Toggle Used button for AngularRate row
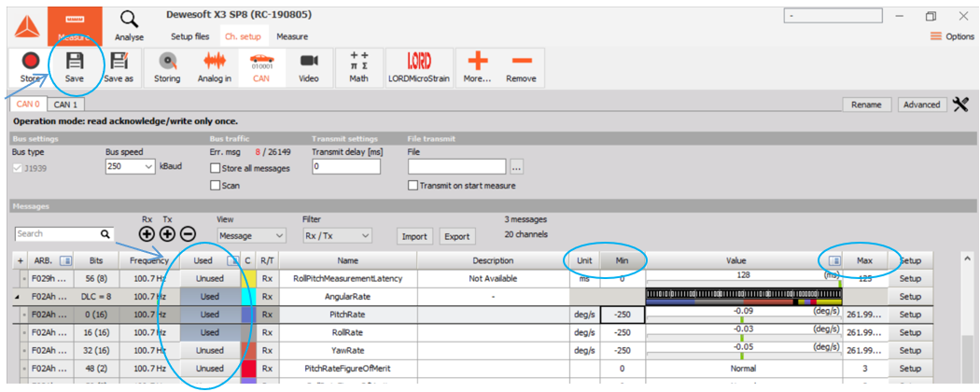 tap(210, 297)
